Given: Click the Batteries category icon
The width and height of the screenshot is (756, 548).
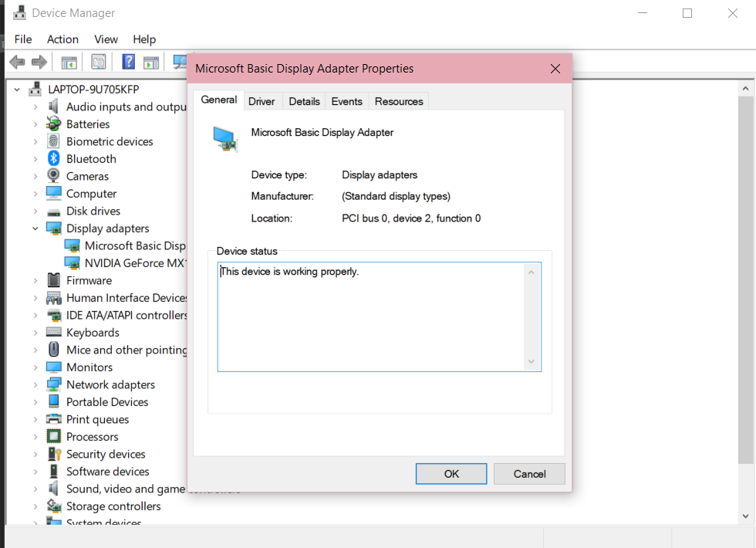Looking at the screenshot, I should click(x=53, y=123).
